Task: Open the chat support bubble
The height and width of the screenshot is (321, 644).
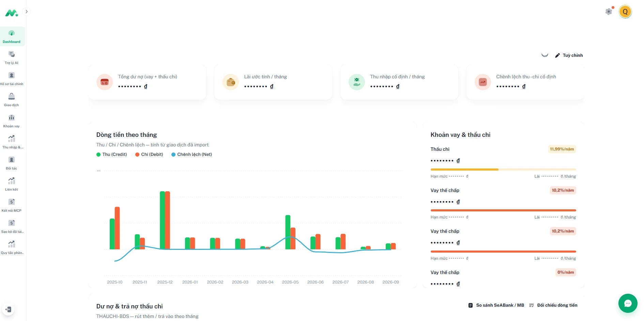Action: [x=628, y=303]
